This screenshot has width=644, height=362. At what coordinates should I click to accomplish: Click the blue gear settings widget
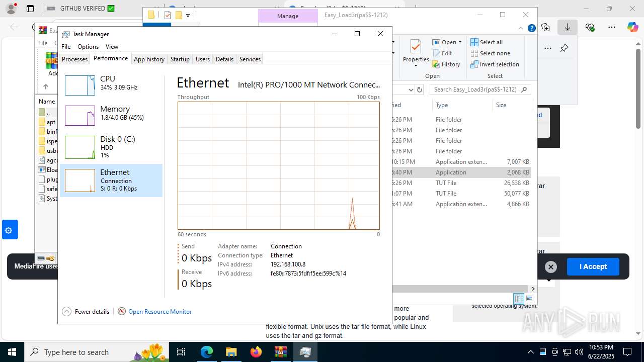pos(9,230)
